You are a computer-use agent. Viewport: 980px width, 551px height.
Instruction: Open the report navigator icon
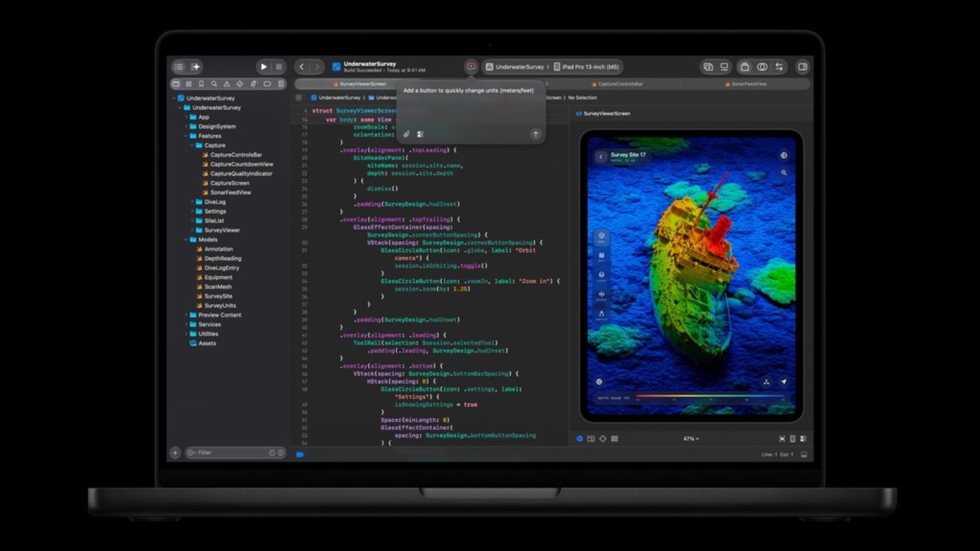281,84
